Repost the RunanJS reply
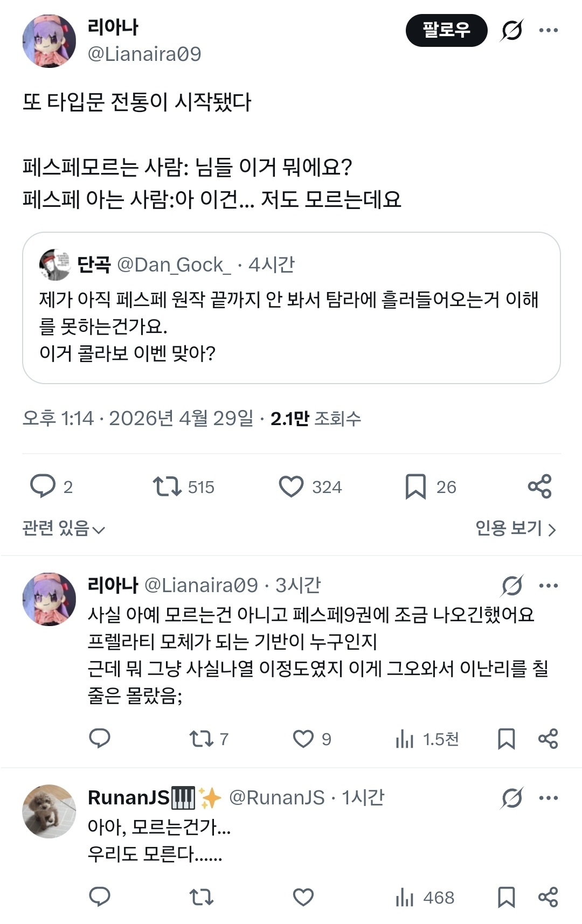Screen dimensions: 582x924 tap(202, 897)
